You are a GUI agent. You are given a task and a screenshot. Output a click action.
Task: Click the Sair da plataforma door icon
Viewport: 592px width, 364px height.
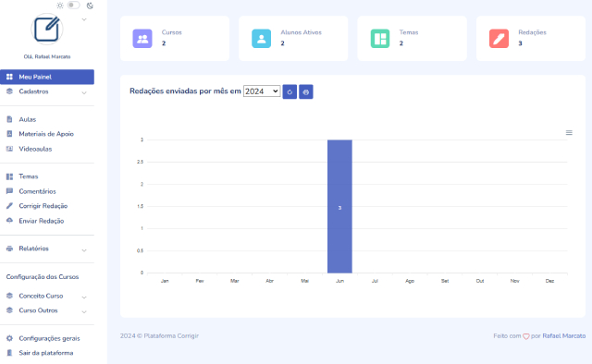point(9,353)
